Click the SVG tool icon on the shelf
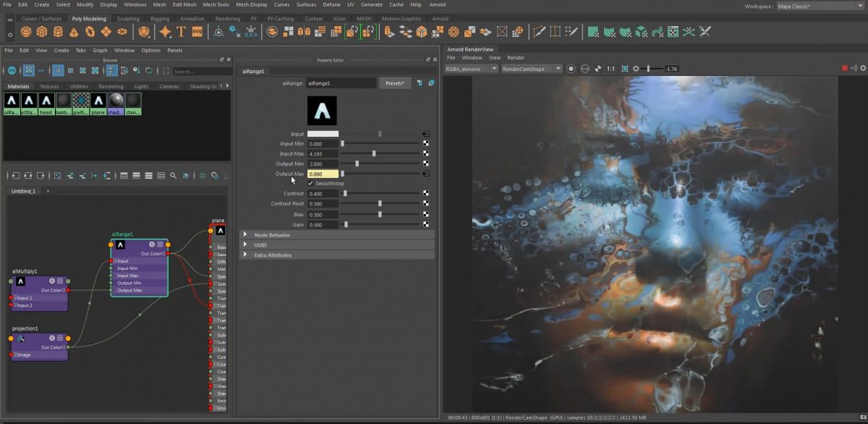This screenshot has width=868, height=424. click(x=197, y=32)
